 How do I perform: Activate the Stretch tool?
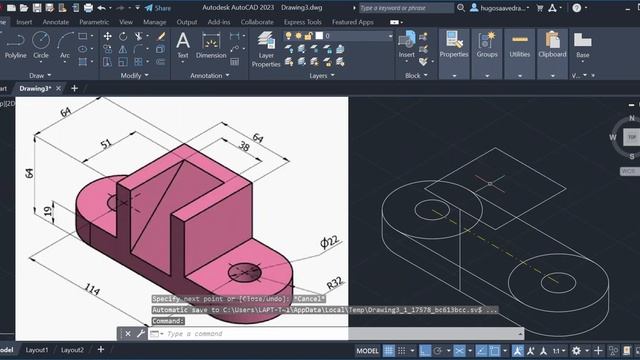(107, 62)
